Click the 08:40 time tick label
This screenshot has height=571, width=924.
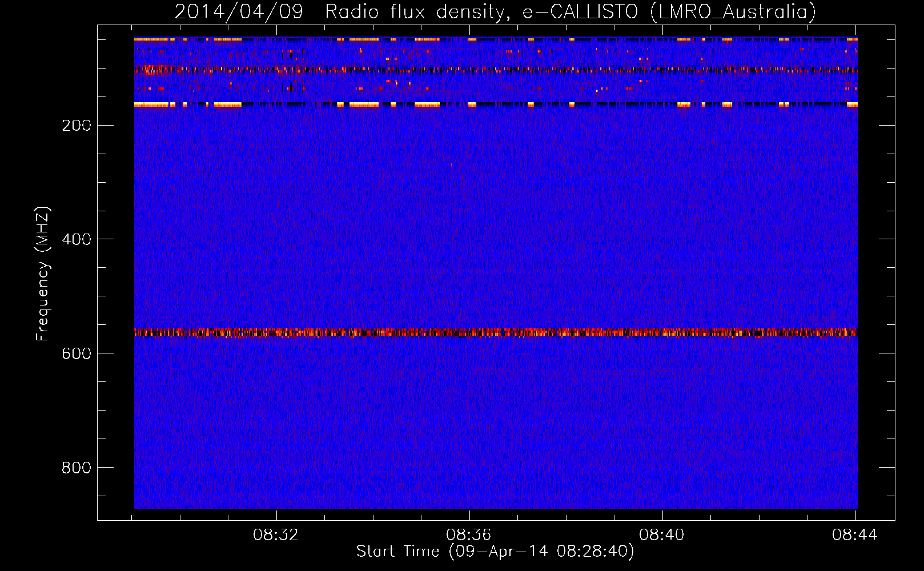click(662, 535)
